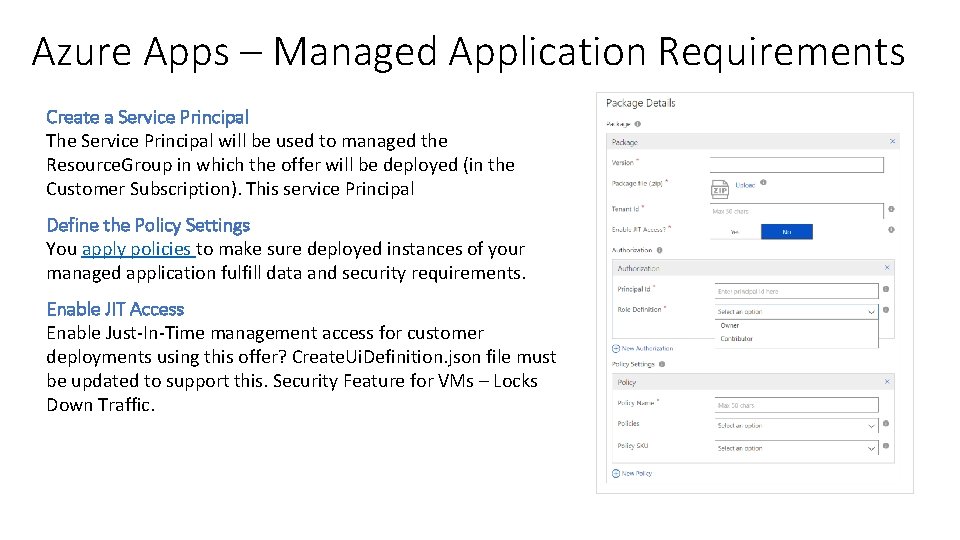Click the info icon beside Principal Id field

(886, 289)
